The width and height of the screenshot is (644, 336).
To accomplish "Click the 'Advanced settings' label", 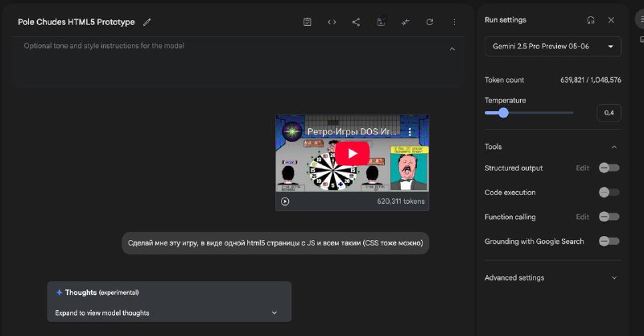I will click(x=514, y=278).
